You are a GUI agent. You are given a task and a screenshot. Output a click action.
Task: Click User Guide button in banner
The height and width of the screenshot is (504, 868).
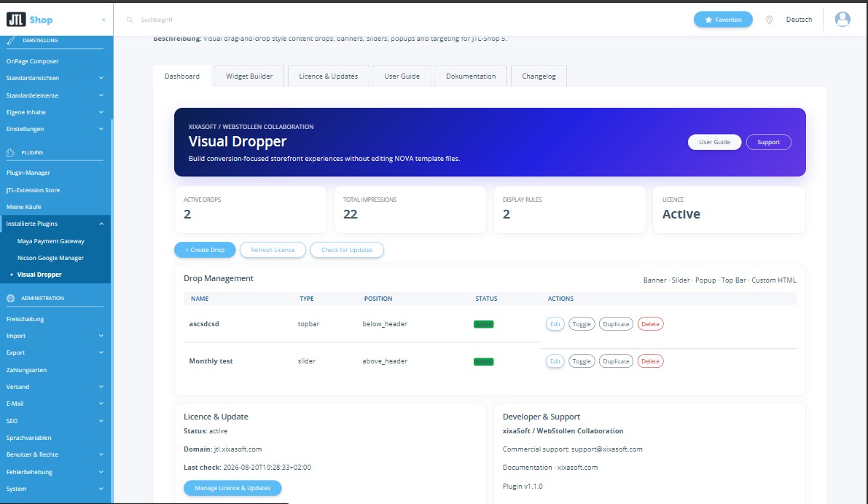(x=714, y=142)
